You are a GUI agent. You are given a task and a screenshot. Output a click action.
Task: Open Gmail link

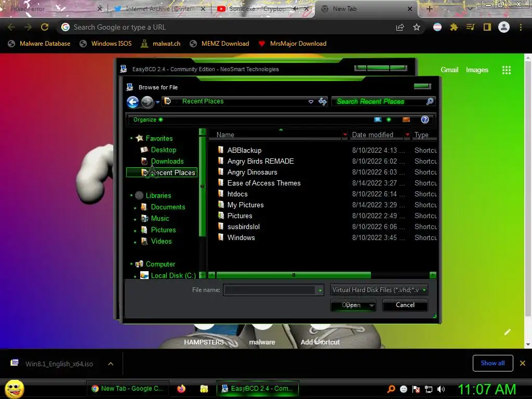[449, 70]
